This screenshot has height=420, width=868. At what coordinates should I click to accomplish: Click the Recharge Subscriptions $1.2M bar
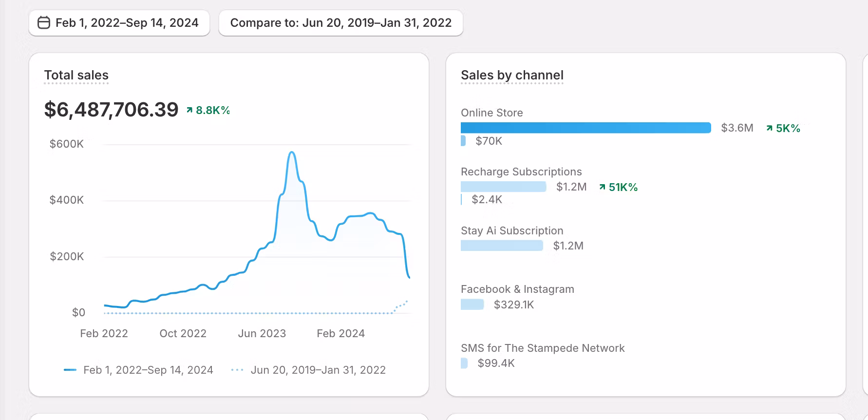503,187
